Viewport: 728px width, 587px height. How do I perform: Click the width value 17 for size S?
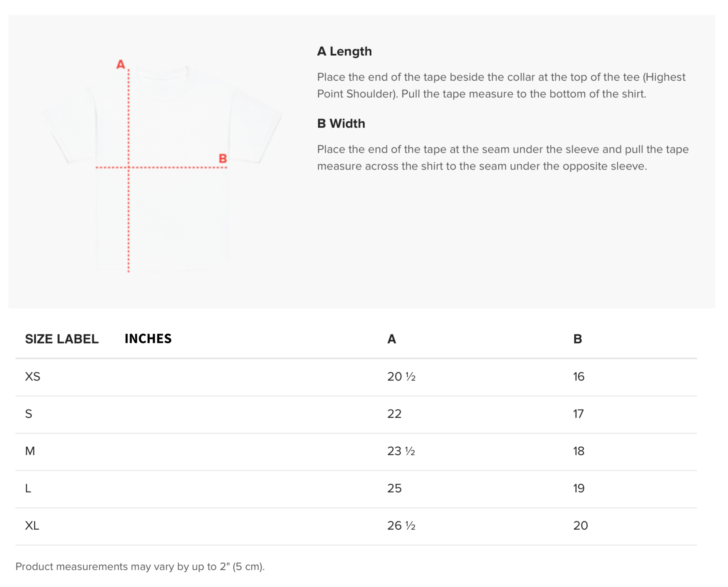point(578,413)
